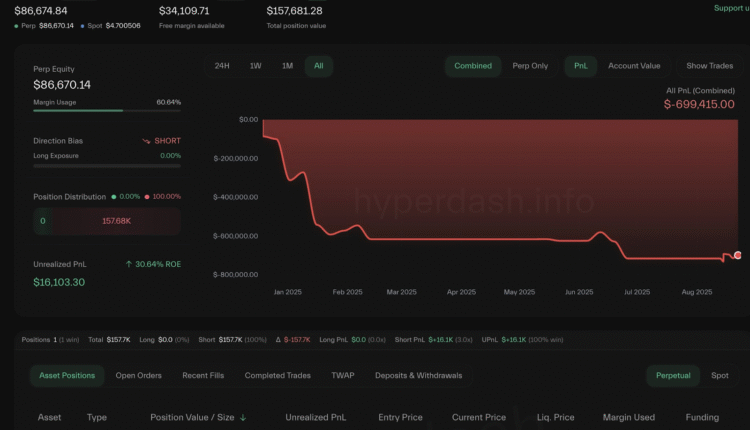
Task: Click the red downtrend icon beside SHORT
Action: [x=146, y=141]
